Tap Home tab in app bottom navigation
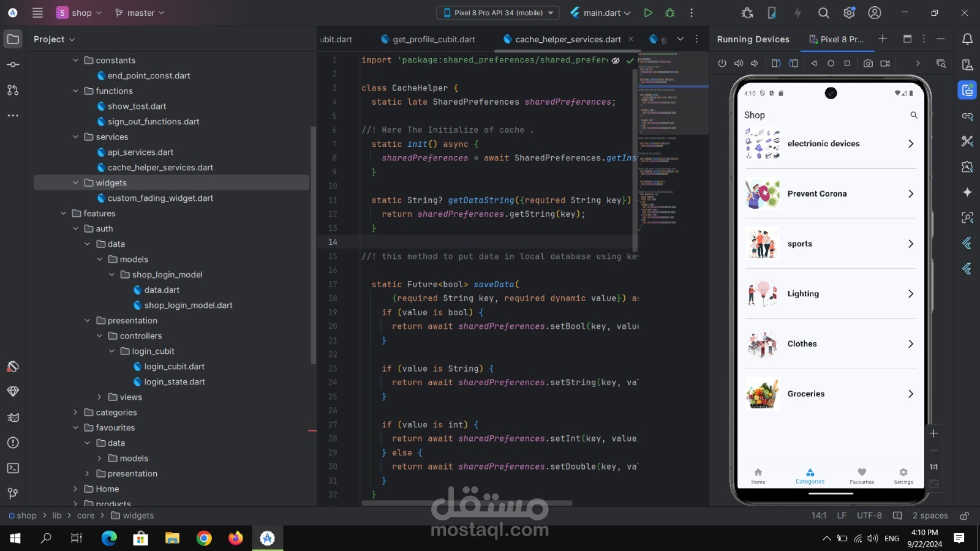This screenshot has height=551, width=980. click(x=758, y=476)
